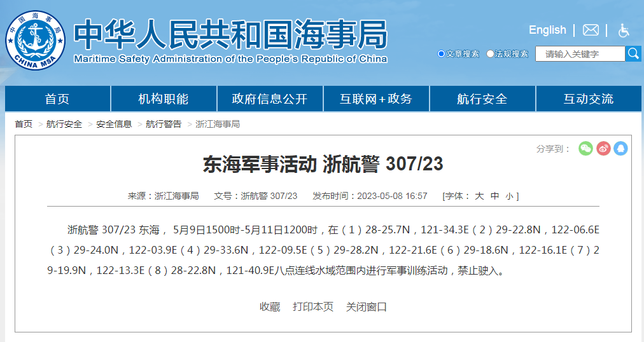
Task: Click the China MSA anchor logo
Action: tap(36, 40)
